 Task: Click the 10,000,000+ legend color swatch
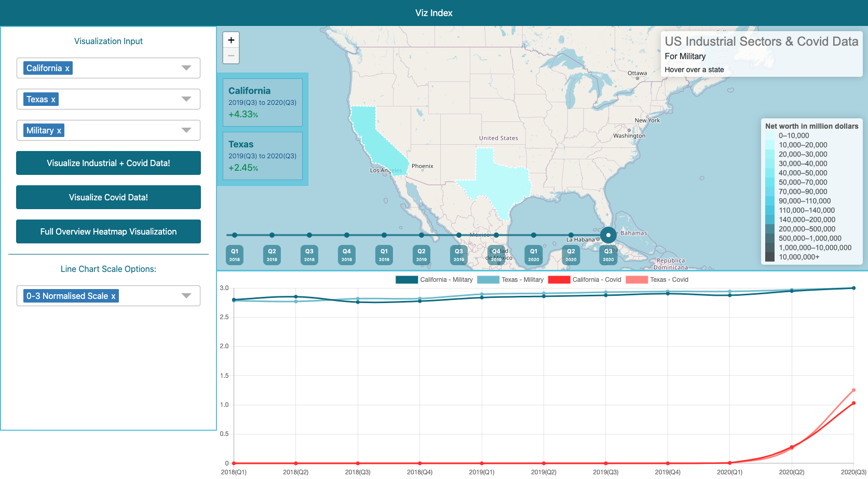pyautogui.click(x=770, y=257)
